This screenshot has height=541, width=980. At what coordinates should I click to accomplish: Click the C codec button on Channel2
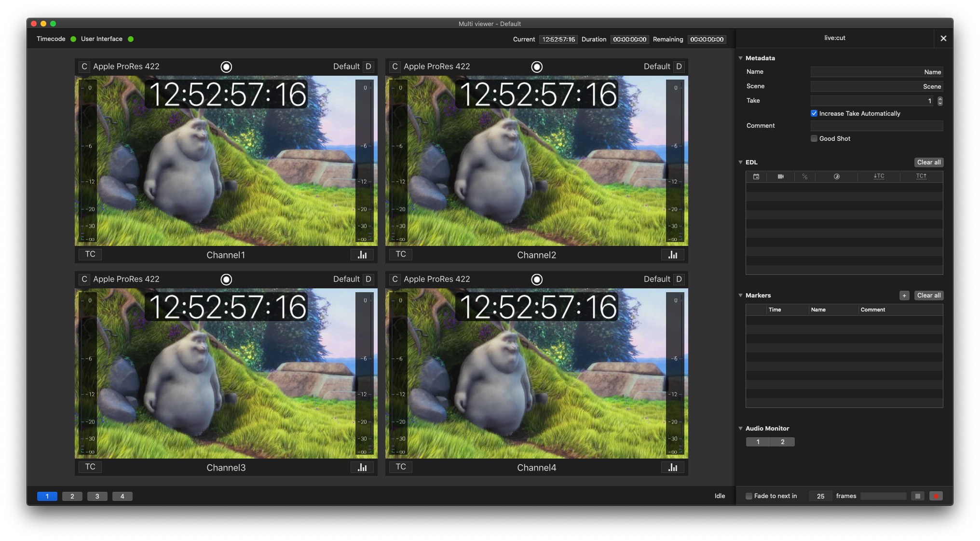pos(395,67)
